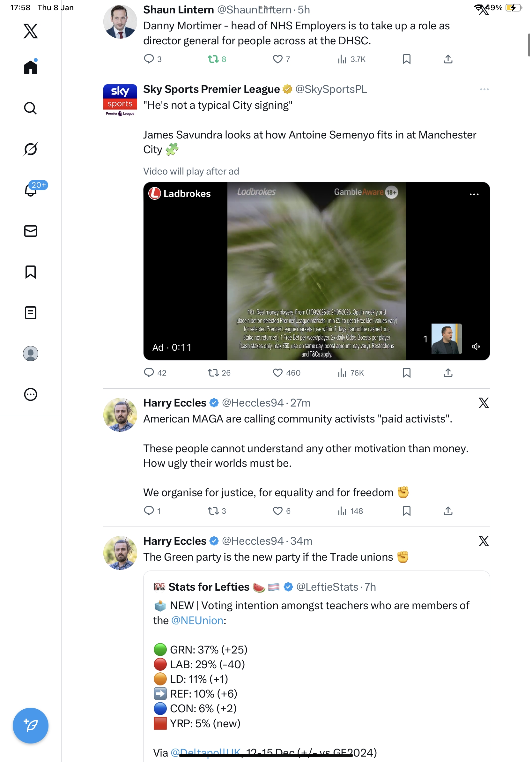Open the Grok icon in sidebar
532x762 pixels.
31,149
